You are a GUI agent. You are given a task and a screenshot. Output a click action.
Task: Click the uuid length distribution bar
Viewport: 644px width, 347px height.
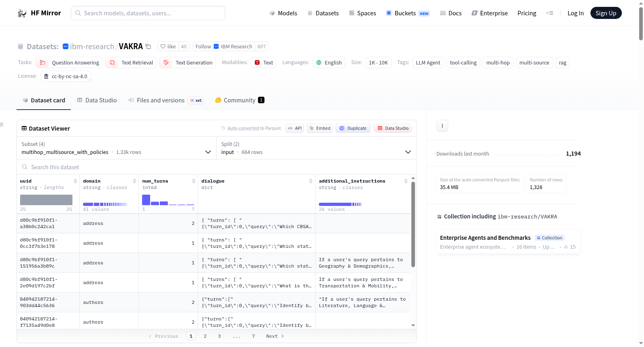click(x=46, y=200)
